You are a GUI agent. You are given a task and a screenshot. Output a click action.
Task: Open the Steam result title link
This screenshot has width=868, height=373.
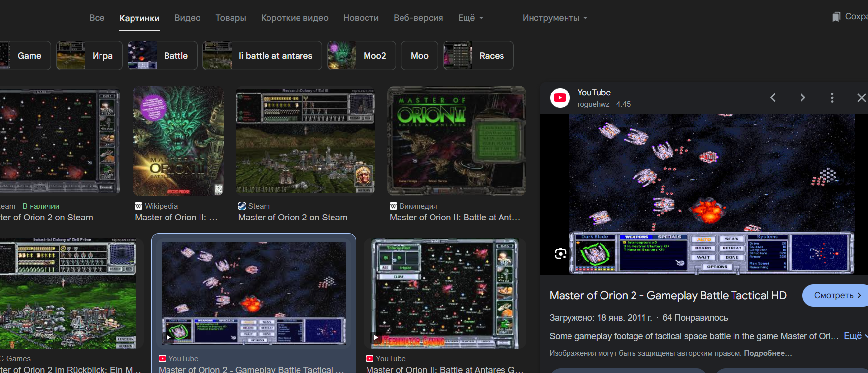pos(293,218)
